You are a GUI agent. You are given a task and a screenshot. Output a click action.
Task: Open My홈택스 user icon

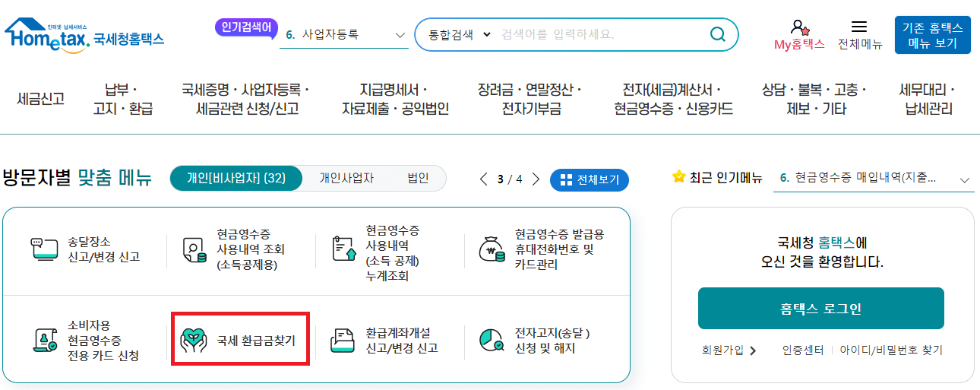tap(798, 27)
